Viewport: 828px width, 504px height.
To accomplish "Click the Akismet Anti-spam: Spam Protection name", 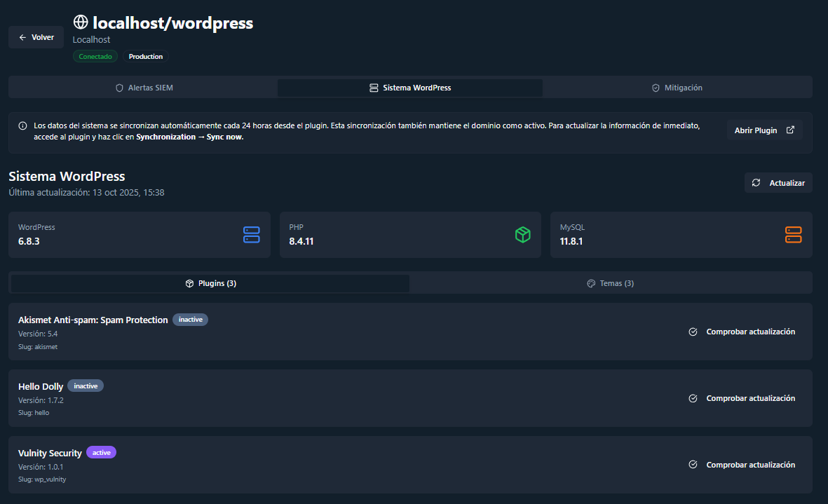I will [x=93, y=320].
